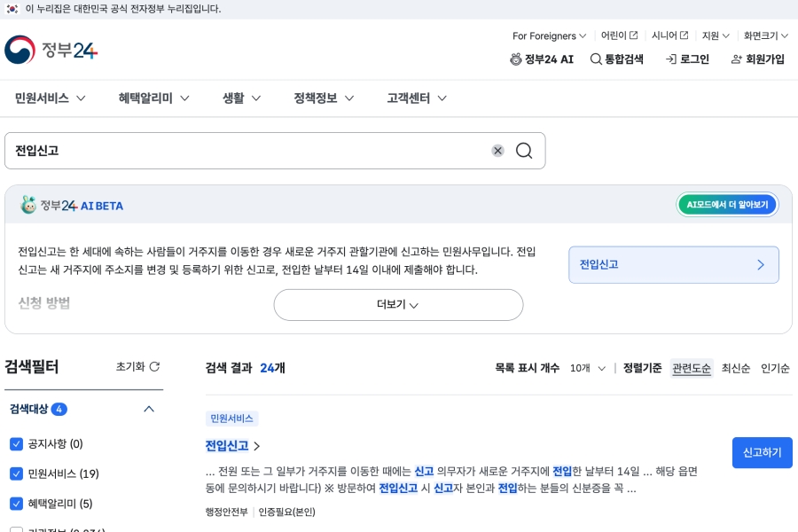
Task: Sort results by 최신순
Action: pyautogui.click(x=735, y=368)
